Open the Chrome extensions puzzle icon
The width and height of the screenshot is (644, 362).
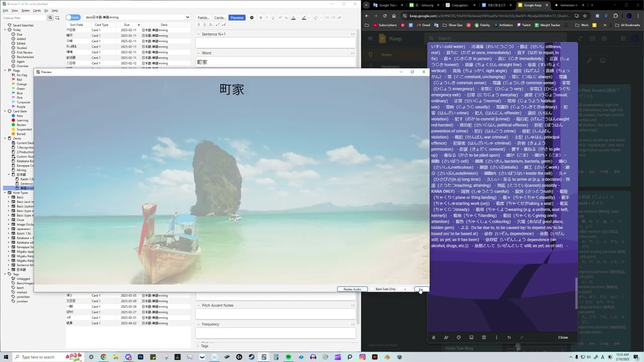(615, 16)
